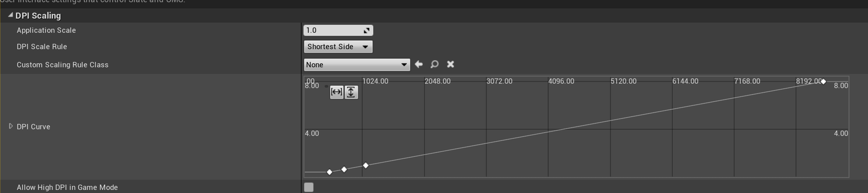The width and height of the screenshot is (868, 193).
Task: Click the Application Scale label
Action: 46,31
